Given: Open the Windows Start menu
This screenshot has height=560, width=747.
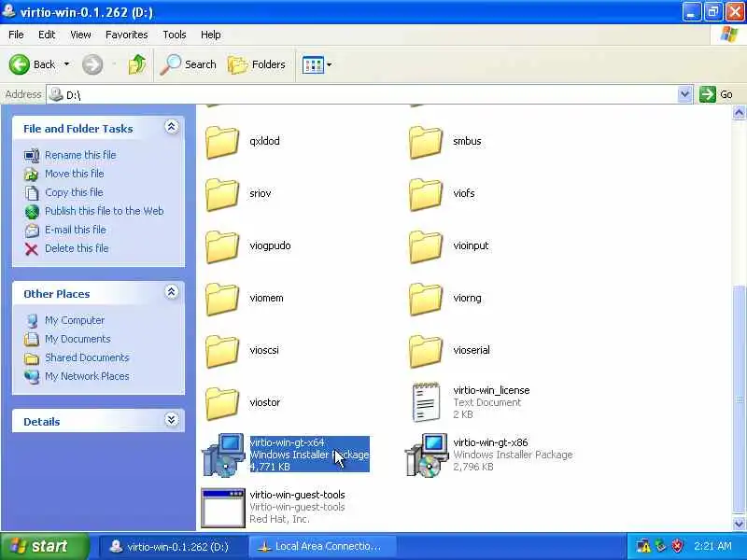Looking at the screenshot, I should (x=44, y=546).
